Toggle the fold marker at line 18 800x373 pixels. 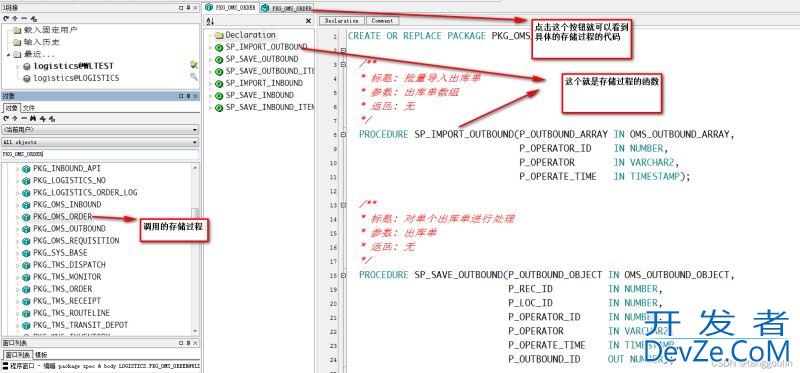coord(343,275)
